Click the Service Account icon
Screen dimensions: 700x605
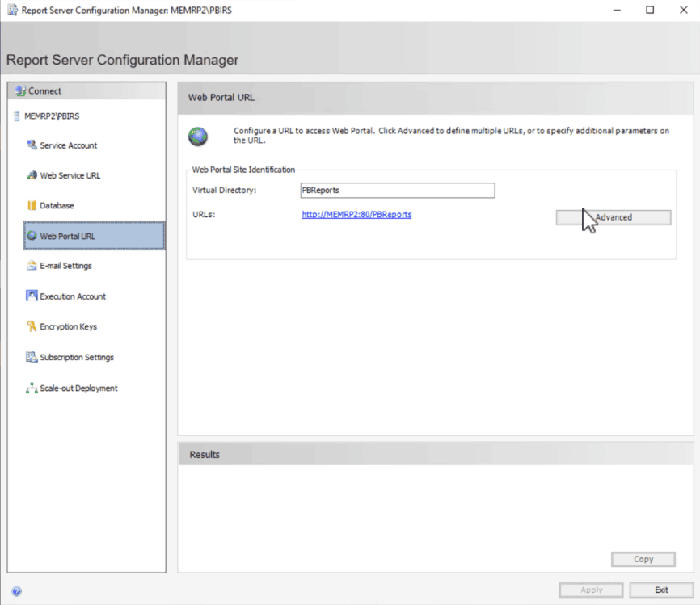click(x=32, y=145)
